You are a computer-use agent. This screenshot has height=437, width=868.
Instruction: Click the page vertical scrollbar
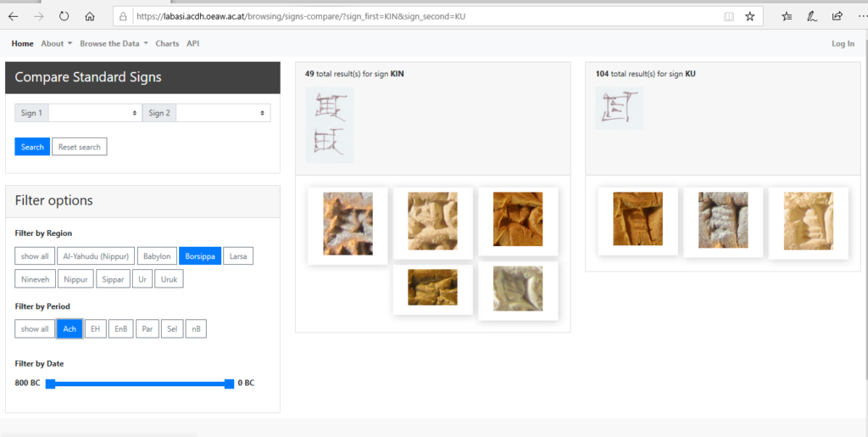click(x=865, y=208)
